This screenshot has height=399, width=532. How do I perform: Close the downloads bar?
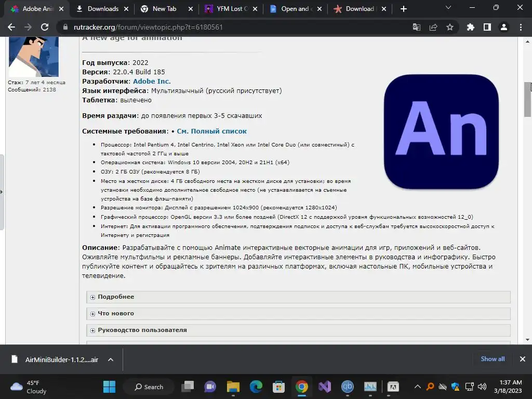pos(523,359)
